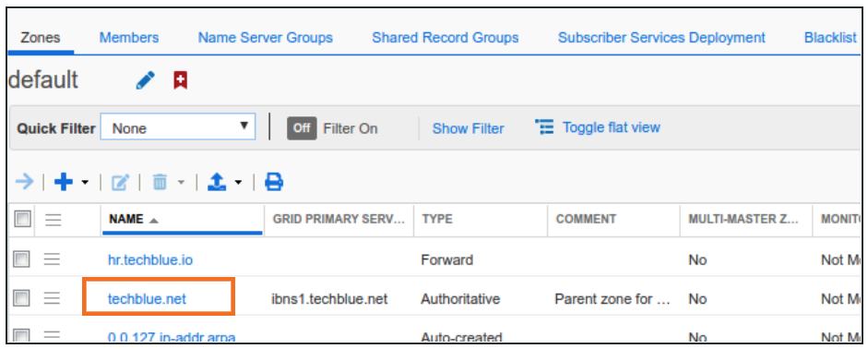
Task: Expand the export dropdown arrow
Action: 238,182
